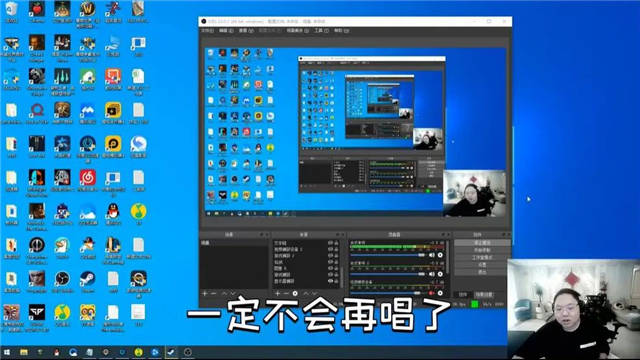This screenshot has width=640, height=360.
Task: Open the 文件(F) menu in OBS
Action: click(207, 31)
